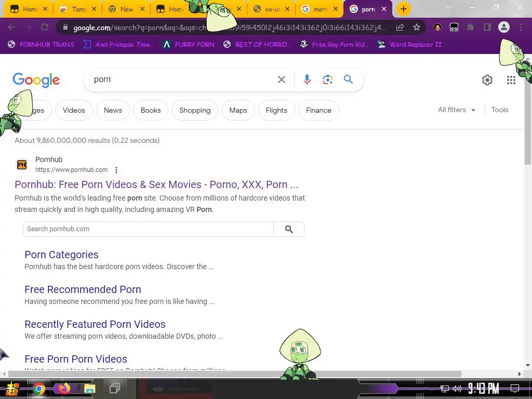Select the Books filter chip
This screenshot has width=532, height=399.
point(151,110)
